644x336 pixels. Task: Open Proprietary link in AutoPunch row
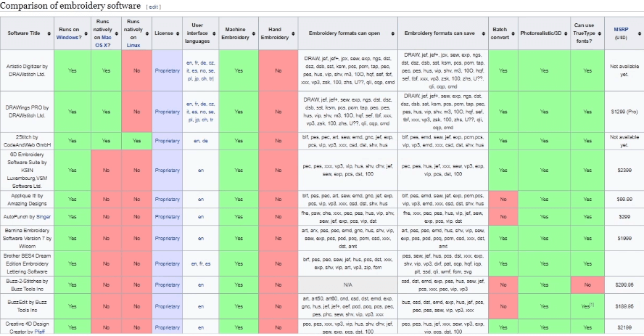167,216
